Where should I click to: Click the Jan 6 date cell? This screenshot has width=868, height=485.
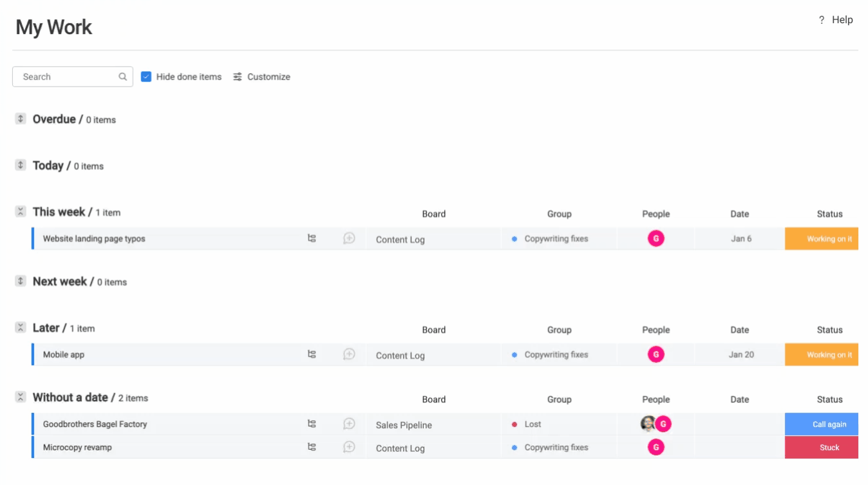pos(739,238)
